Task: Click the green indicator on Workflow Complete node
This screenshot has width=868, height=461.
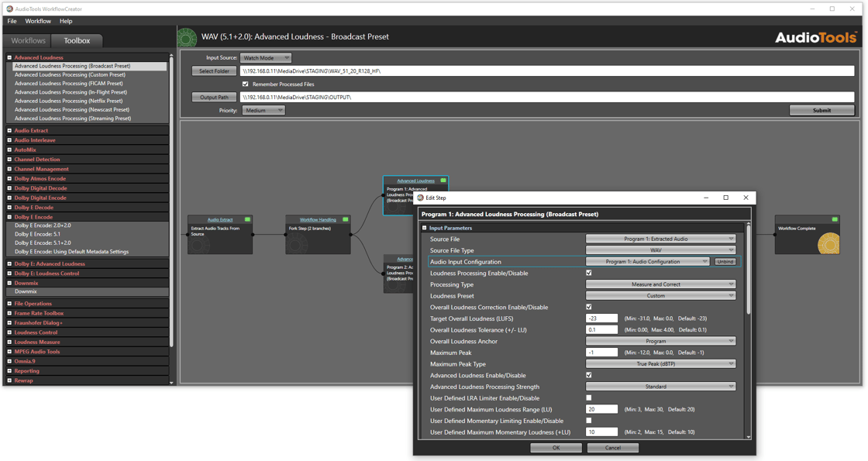Action: click(835, 220)
